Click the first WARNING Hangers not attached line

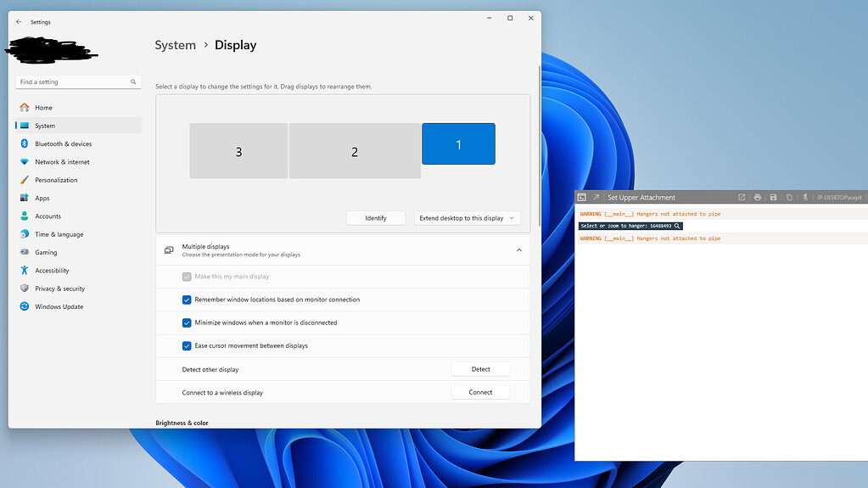[650, 214]
